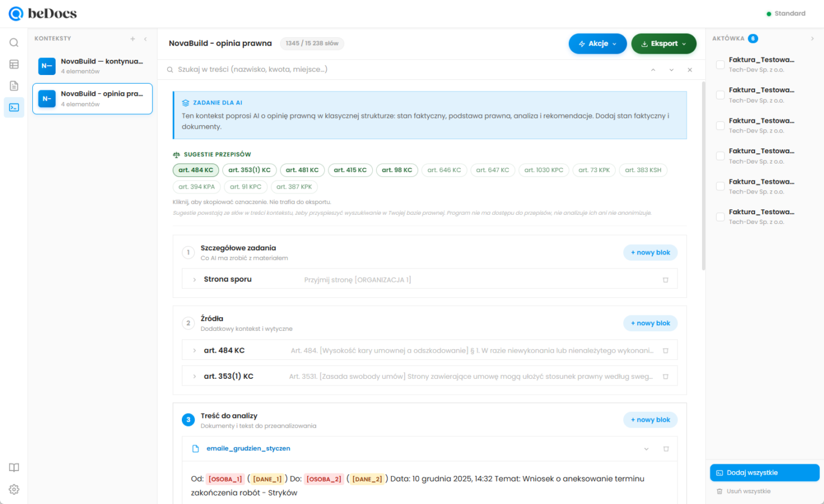This screenshot has height=504, width=824.
Task: Expand the Strona sporu row
Action: pos(195,279)
